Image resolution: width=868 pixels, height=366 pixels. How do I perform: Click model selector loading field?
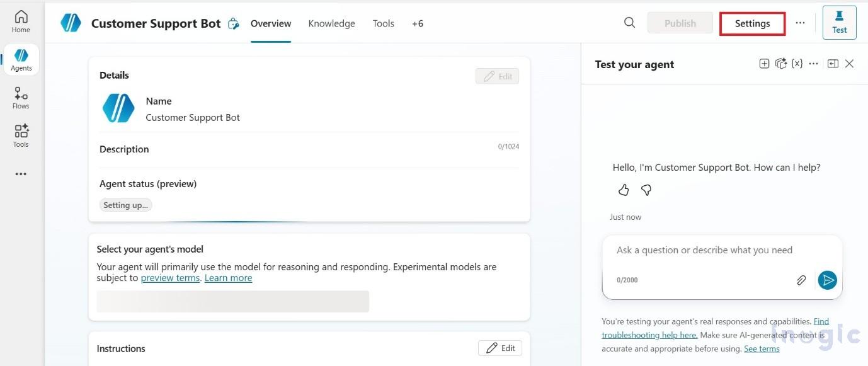point(232,301)
